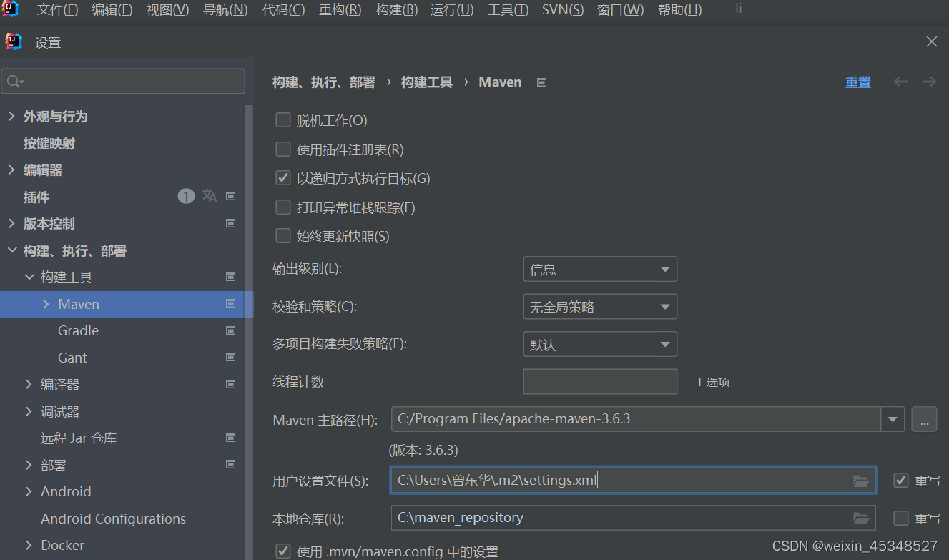
Task: Open the 重构(R) menu
Action: click(340, 10)
